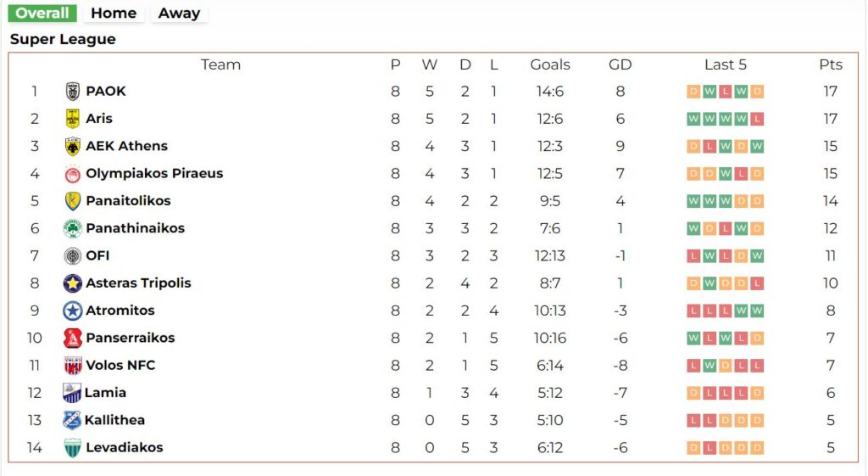
Task: Click Aris's last loss badge in Last 5
Action: coord(757,119)
